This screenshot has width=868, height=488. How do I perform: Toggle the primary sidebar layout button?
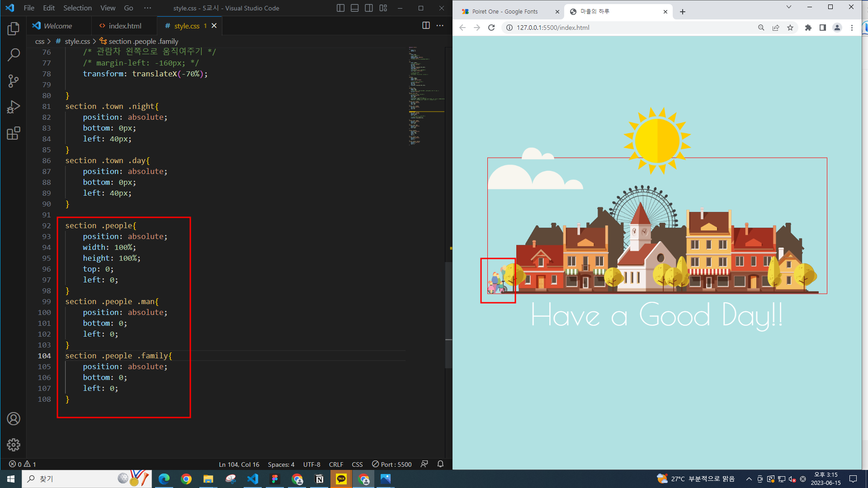[341, 8]
